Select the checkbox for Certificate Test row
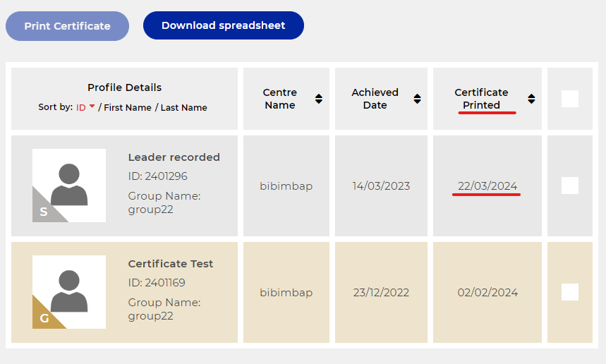The height and width of the screenshot is (364, 606). click(x=569, y=292)
